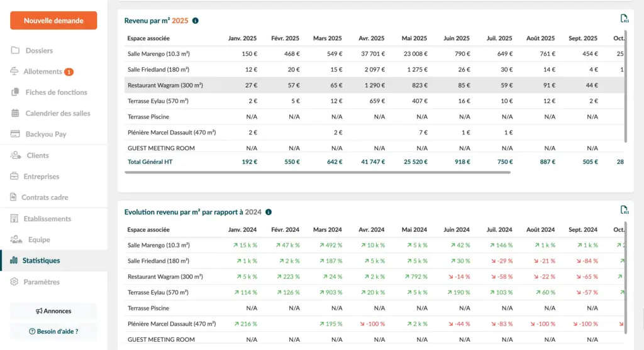The height and width of the screenshot is (350, 644).
Task: Select Calendrier des salles calendar icon
Action: 15,113
